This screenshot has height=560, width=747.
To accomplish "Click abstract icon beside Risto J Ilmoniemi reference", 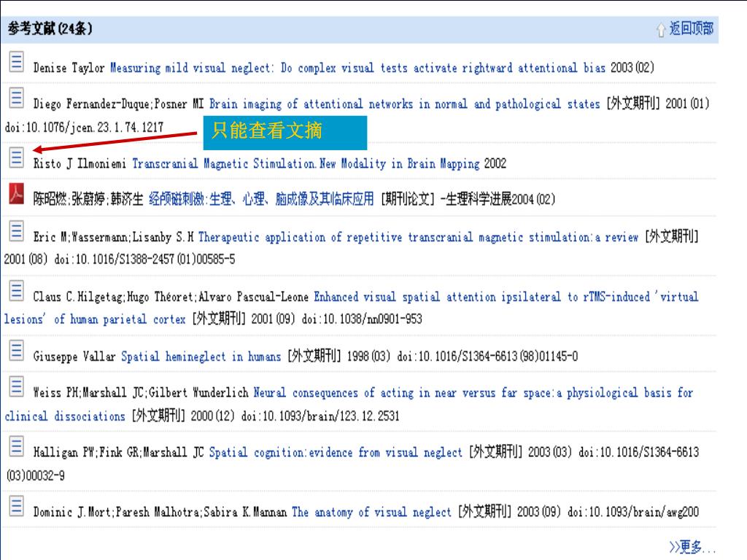I will click(x=17, y=157).
